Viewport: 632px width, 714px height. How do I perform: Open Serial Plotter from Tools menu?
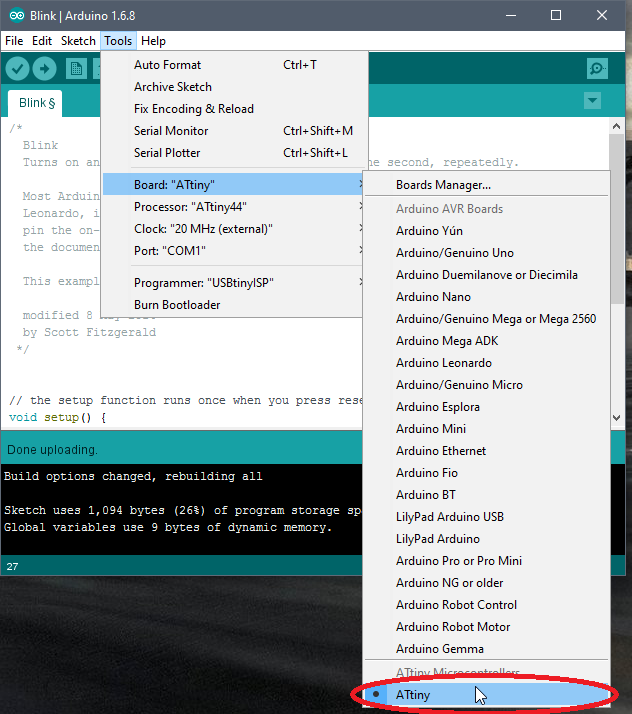click(x=233, y=153)
